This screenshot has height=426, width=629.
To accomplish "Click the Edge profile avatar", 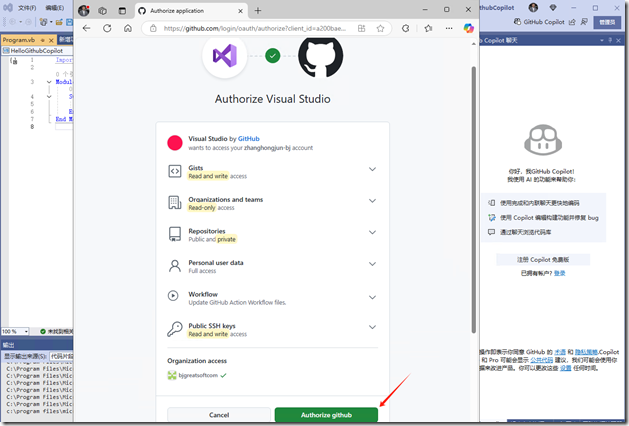I will pyautogui.click(x=83, y=10).
